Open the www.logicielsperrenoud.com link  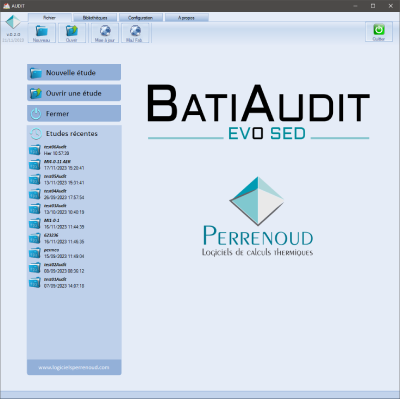click(74, 367)
